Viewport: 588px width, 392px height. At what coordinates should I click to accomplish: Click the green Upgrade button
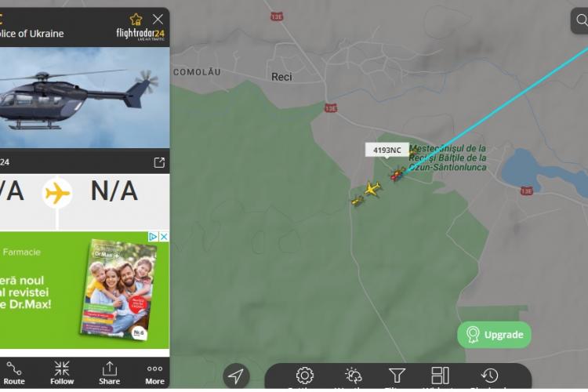[x=494, y=335]
